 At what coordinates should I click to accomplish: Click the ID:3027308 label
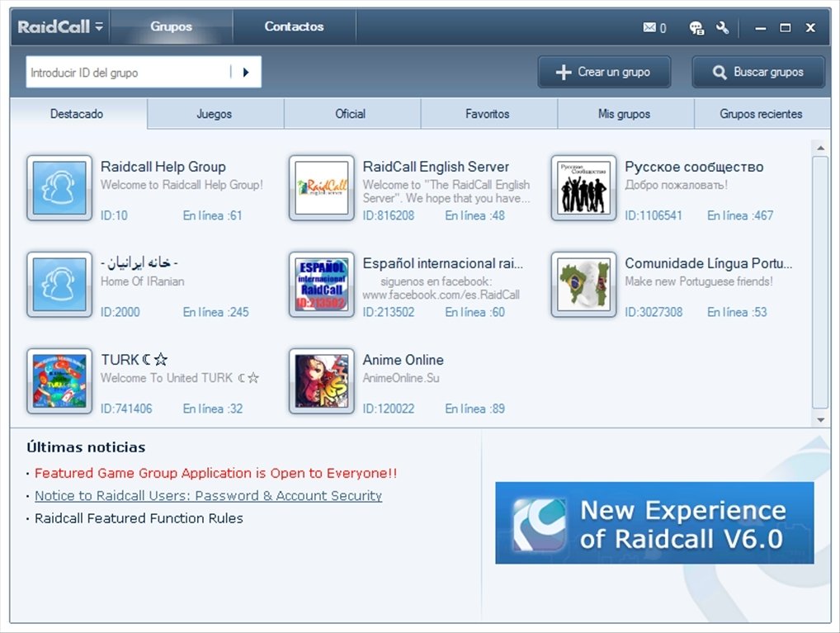coord(654,312)
